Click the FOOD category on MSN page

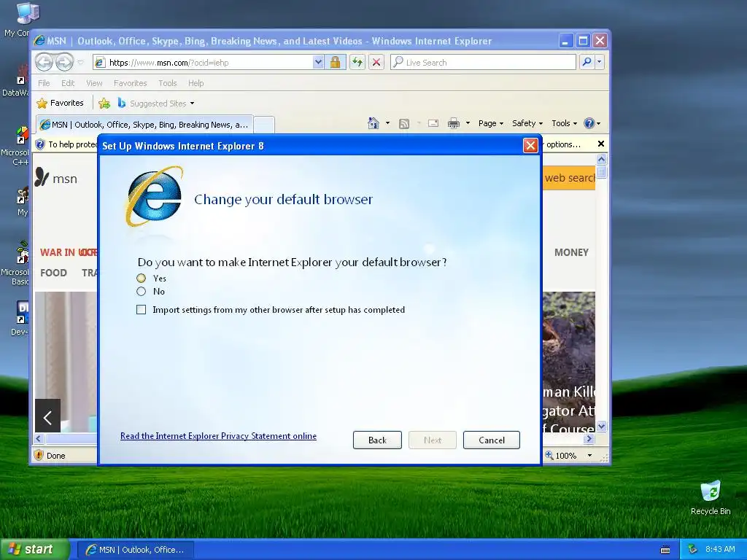click(x=53, y=273)
